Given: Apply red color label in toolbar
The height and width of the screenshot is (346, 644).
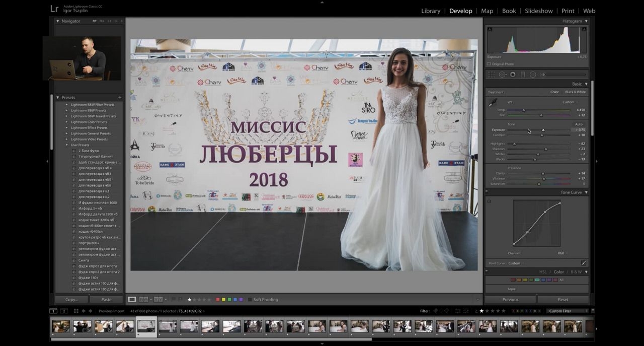Looking at the screenshot, I should [217, 299].
